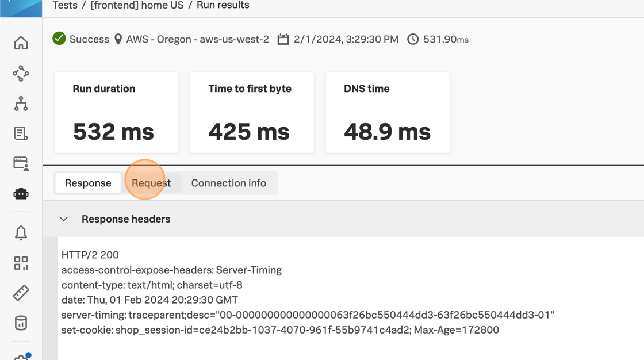The width and height of the screenshot is (644, 360).
Task: Open the Dashboards grid icon
Action: coord(21,263)
